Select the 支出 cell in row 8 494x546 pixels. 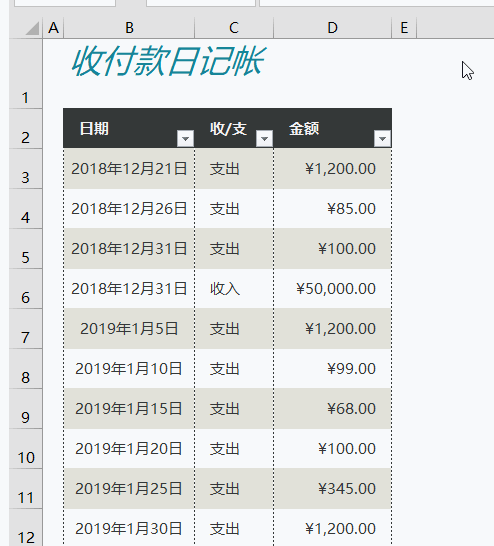tap(234, 369)
